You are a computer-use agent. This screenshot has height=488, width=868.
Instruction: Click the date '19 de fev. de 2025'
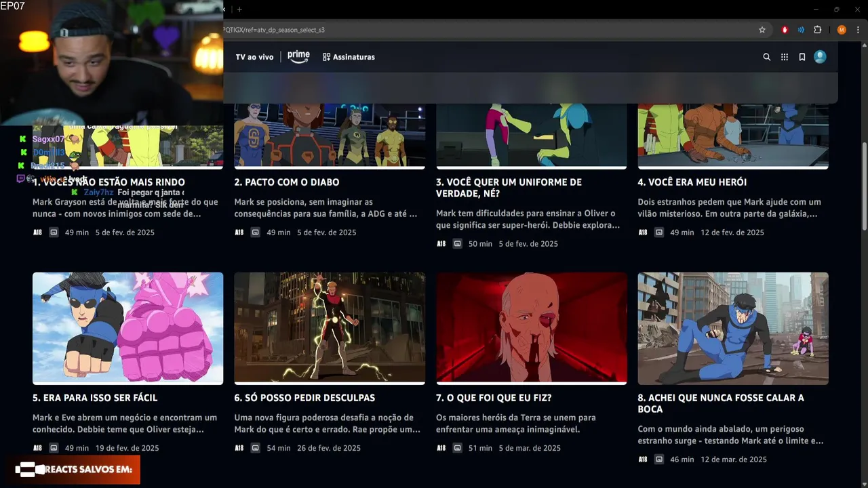pyautogui.click(x=127, y=448)
